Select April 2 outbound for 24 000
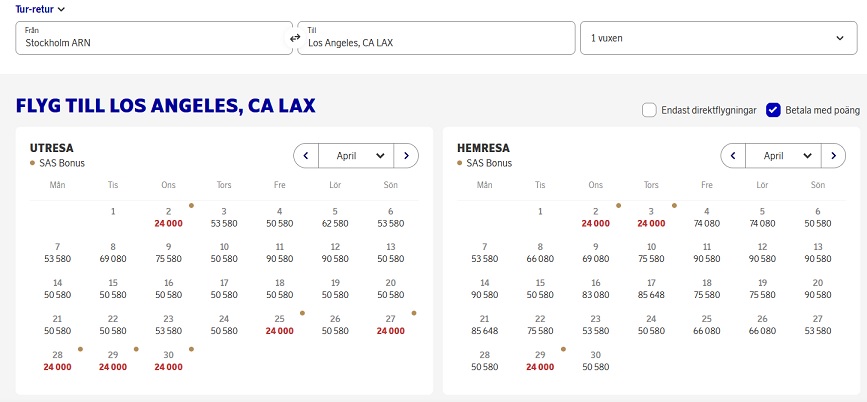This screenshot has width=867, height=402. 169,217
